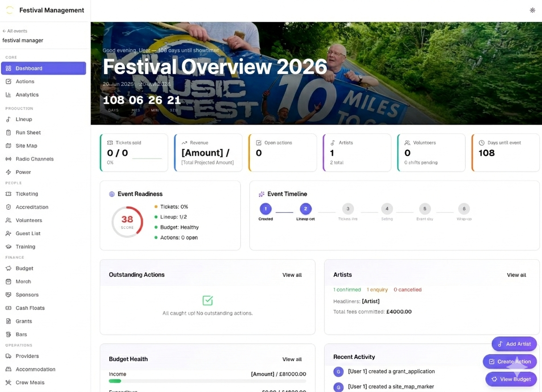Toggle the theme switch at top right

click(x=532, y=9)
